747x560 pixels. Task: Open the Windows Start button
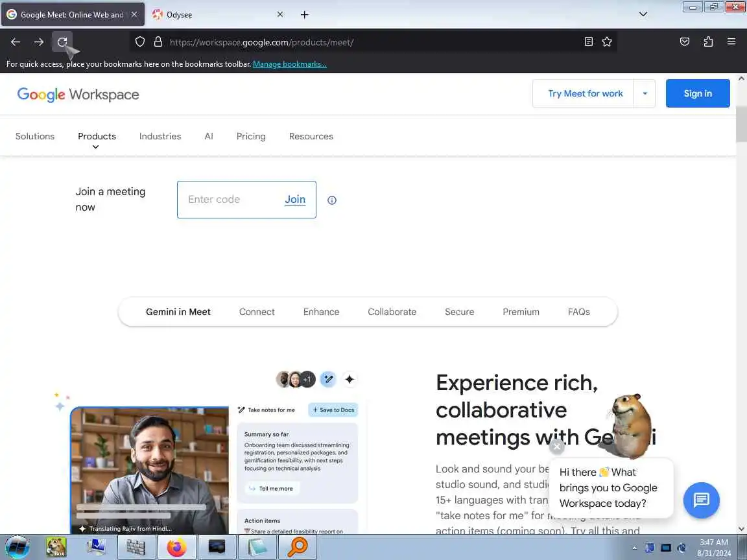coord(17,547)
